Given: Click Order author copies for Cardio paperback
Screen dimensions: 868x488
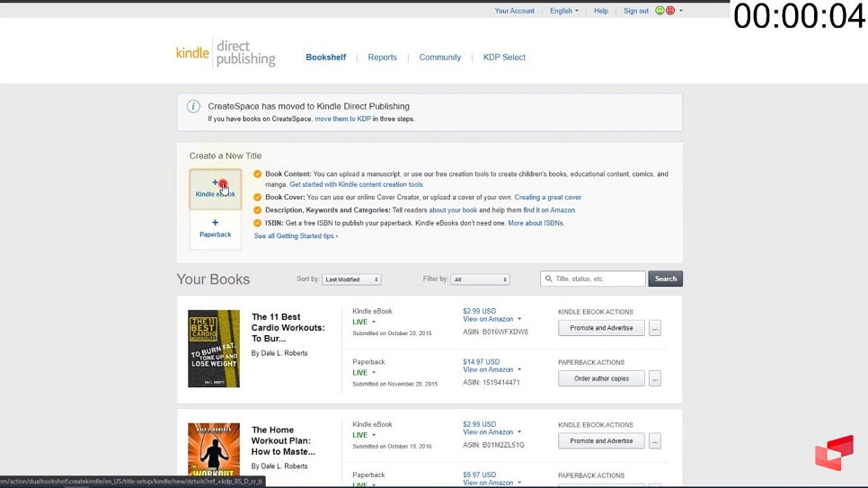Looking at the screenshot, I should [x=601, y=378].
